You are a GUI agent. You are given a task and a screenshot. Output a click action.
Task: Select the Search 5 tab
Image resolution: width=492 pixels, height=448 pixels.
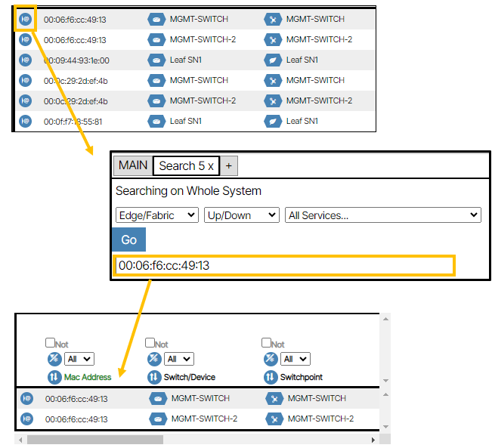pyautogui.click(x=186, y=165)
